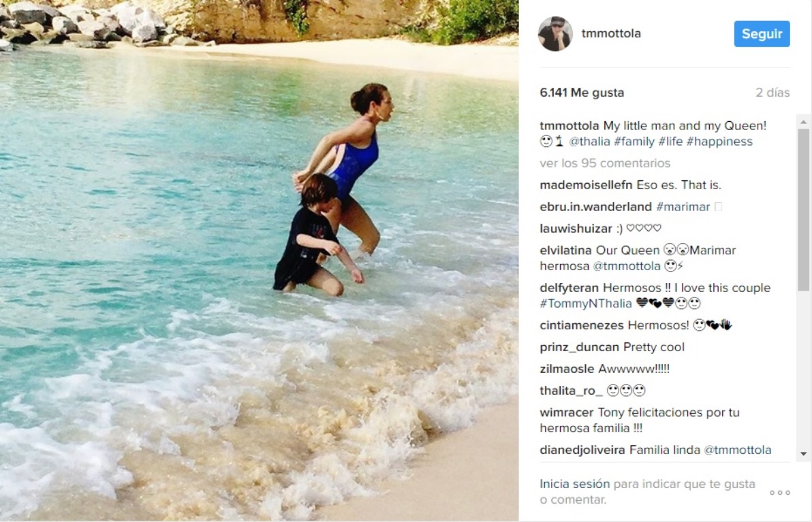Open the beach photo of the post
812x522 pixels.
click(259, 261)
